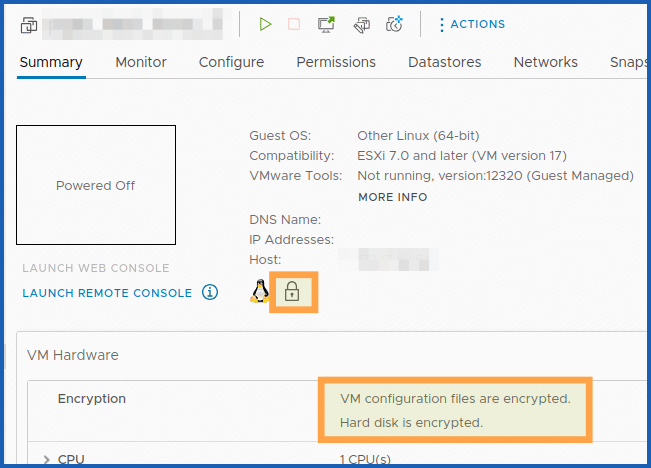Click the encryption padlock icon
This screenshot has height=468, width=651.
click(x=292, y=292)
